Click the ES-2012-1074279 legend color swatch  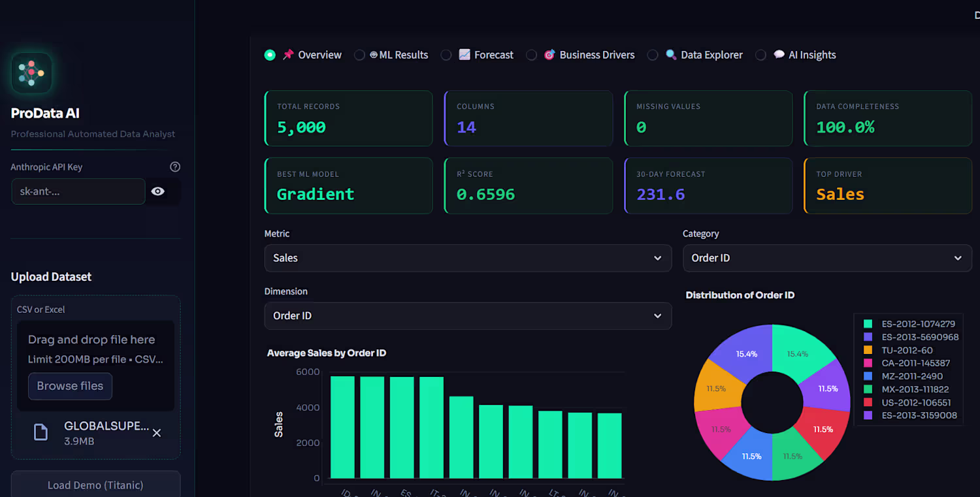tap(868, 324)
